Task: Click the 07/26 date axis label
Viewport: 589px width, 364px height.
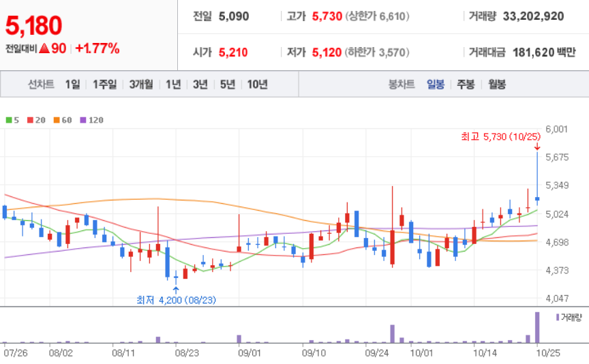Action: pos(16,354)
